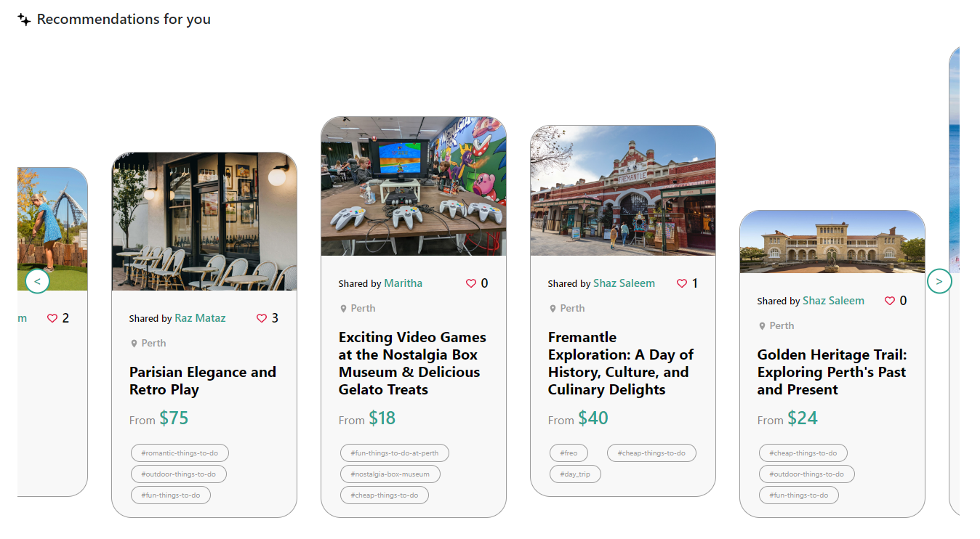Click heart icon on Nostalgia Box Museum card
This screenshot has width=980, height=539.
[x=471, y=283]
